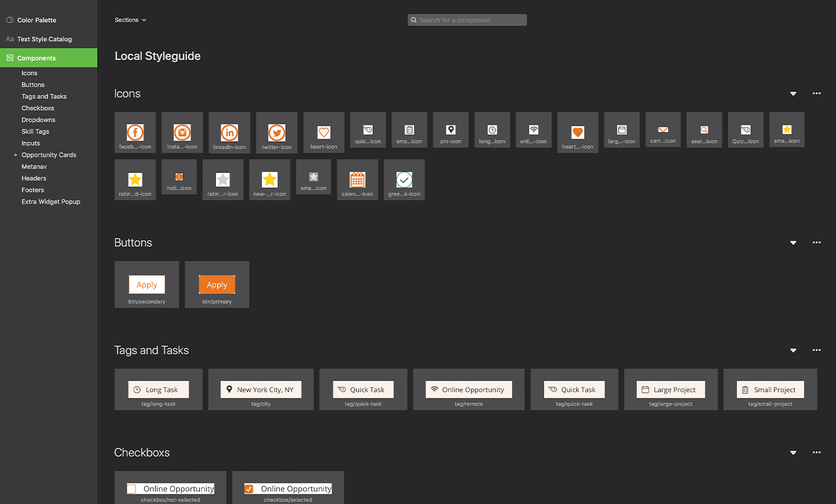
Task: Select the pin-icon component
Action: [x=451, y=130]
